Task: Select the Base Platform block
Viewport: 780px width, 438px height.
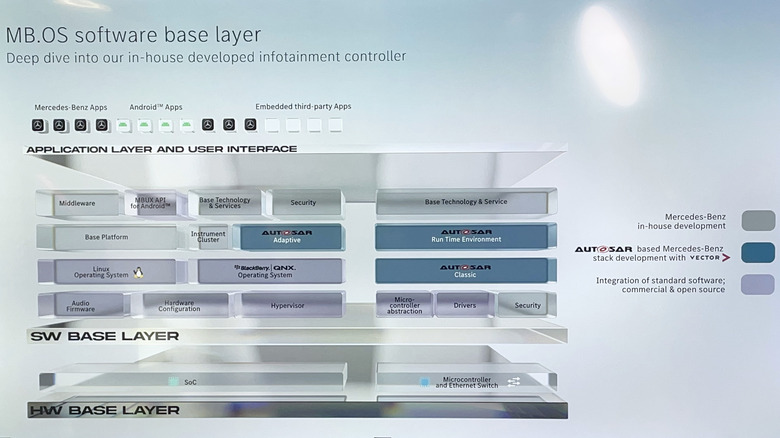Action: (107, 237)
